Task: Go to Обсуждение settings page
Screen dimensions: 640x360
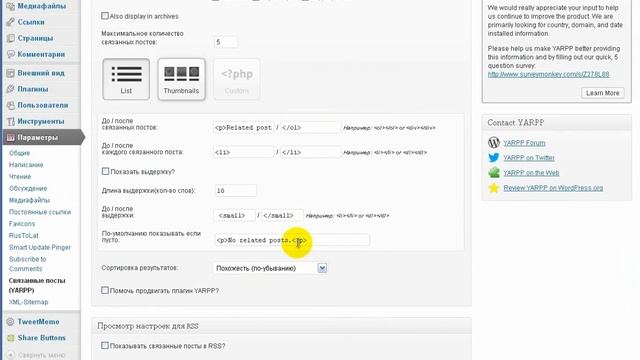Action: (28, 189)
